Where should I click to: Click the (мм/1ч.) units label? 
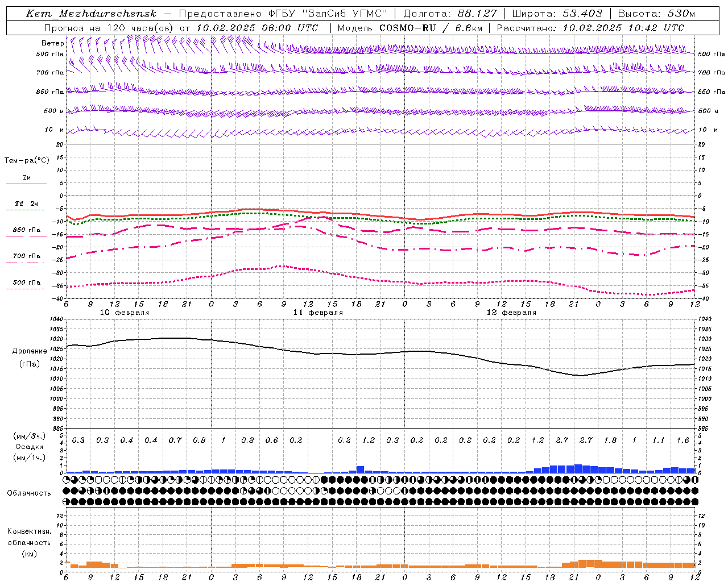29,458
